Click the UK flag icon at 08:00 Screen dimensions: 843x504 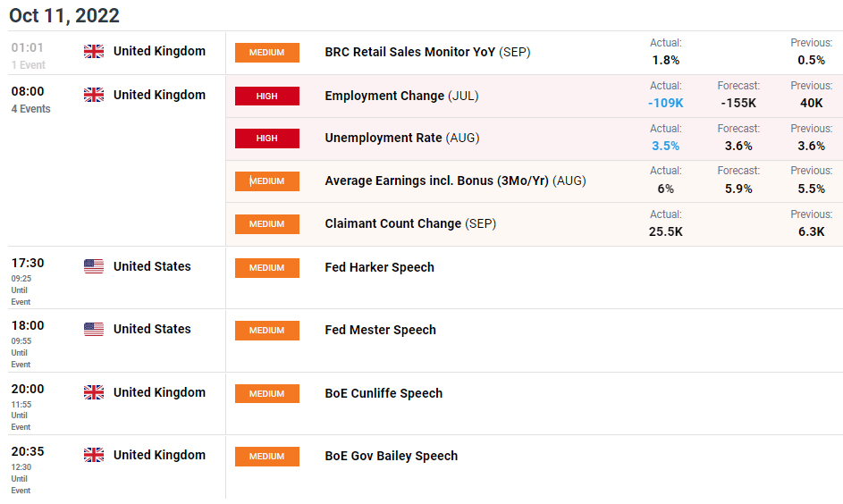pos(94,95)
